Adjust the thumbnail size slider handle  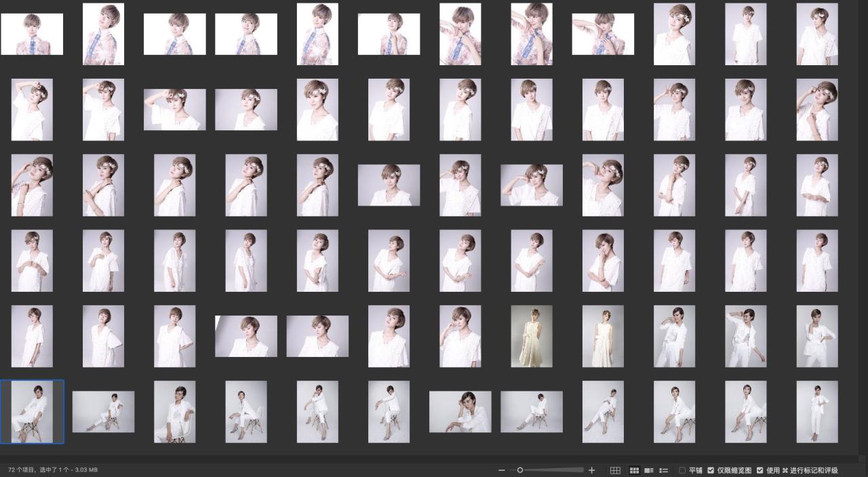[x=520, y=470]
